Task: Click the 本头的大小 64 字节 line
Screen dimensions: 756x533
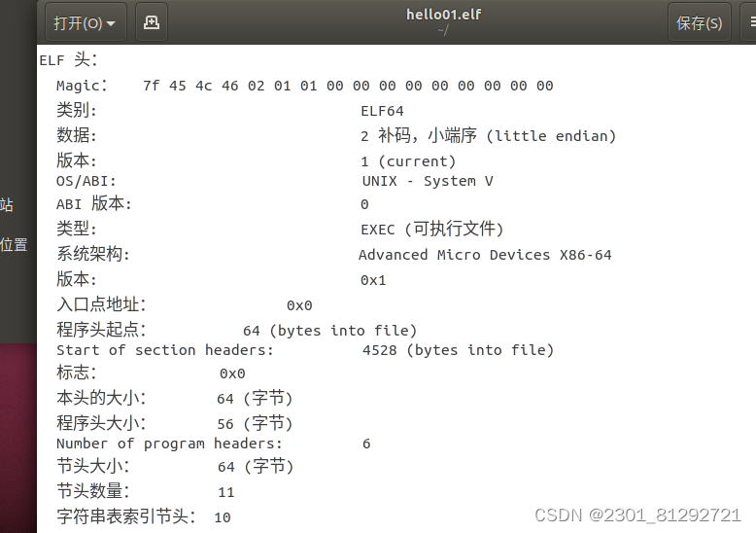Action: [x=175, y=399]
